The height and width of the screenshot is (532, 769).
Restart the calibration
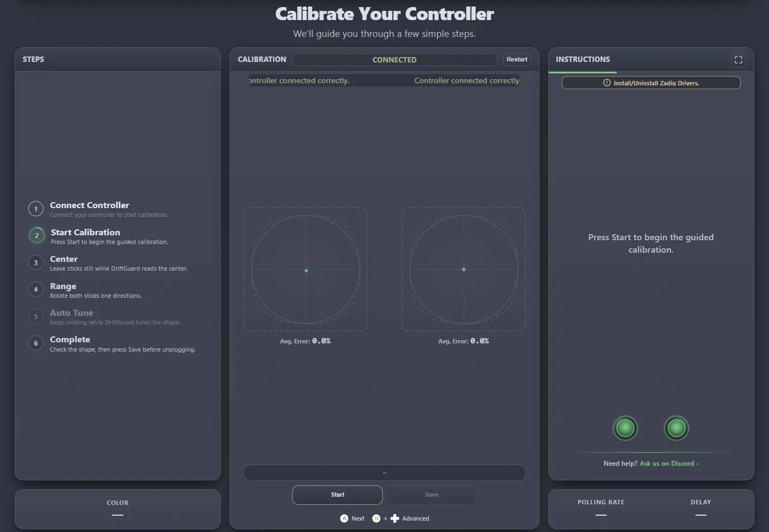tap(517, 59)
